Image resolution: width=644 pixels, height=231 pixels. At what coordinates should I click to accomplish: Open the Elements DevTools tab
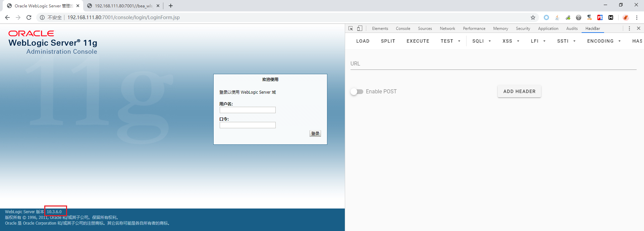point(380,29)
